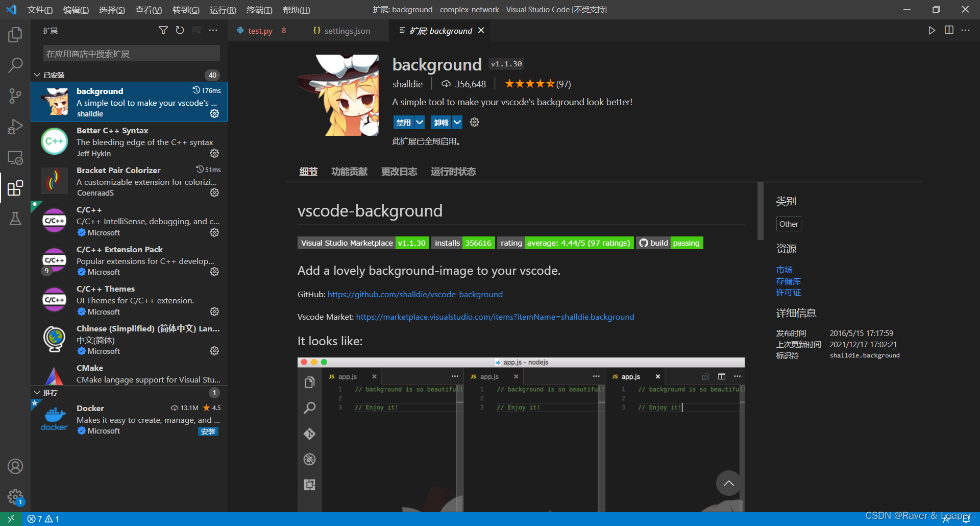Disable the background extension

point(404,122)
